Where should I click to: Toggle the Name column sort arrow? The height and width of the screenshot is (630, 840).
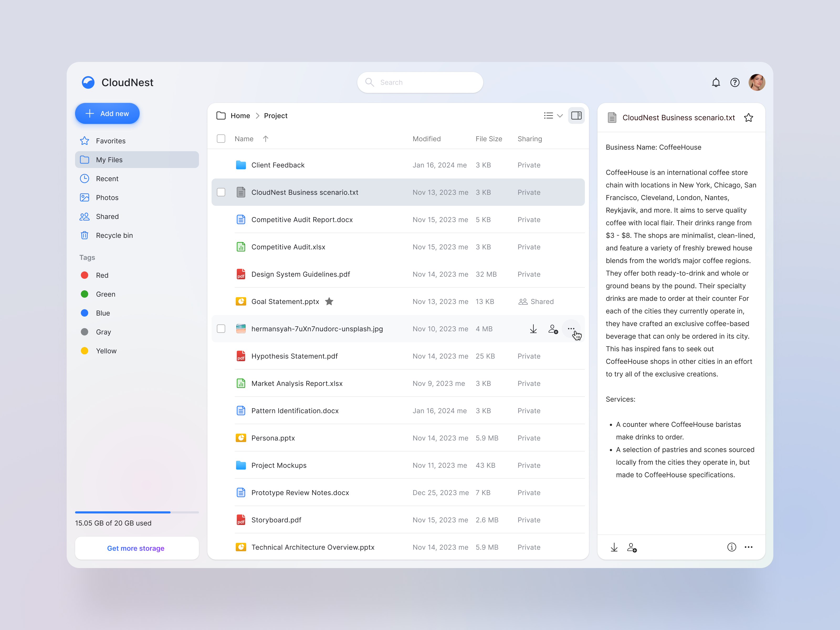265,139
